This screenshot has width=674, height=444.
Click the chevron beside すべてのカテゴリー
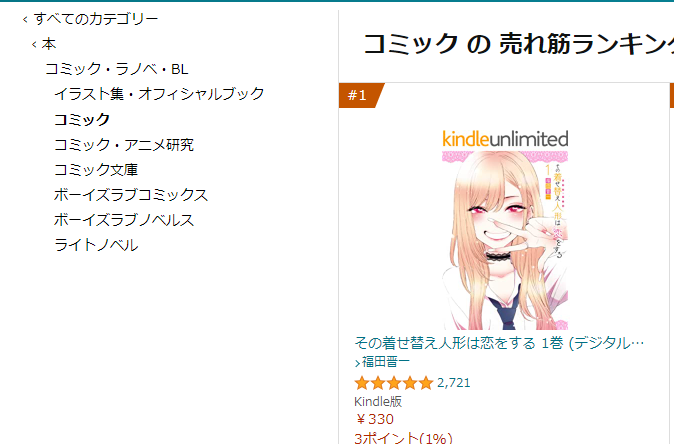pos(25,19)
